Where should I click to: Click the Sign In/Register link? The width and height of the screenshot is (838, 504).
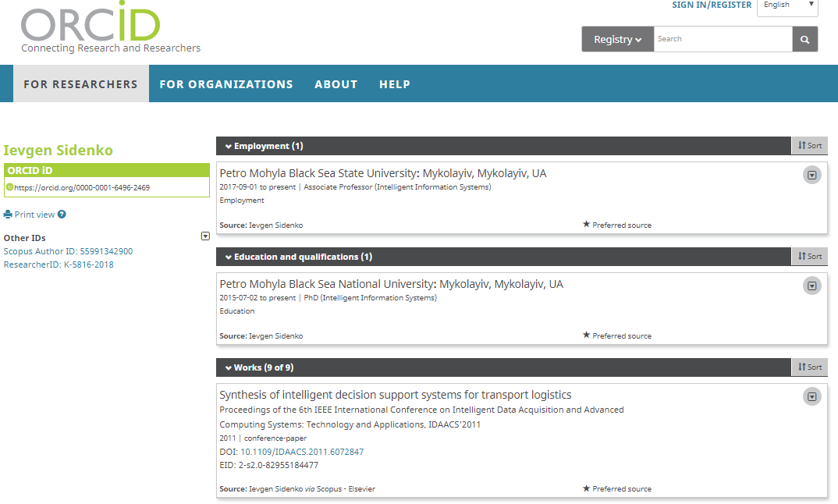pyautogui.click(x=712, y=5)
